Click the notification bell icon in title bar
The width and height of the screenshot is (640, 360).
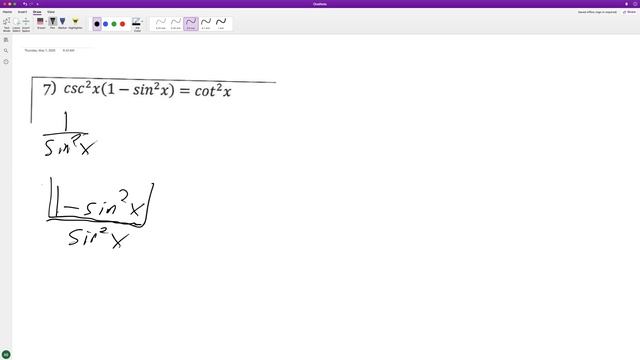[626, 4]
